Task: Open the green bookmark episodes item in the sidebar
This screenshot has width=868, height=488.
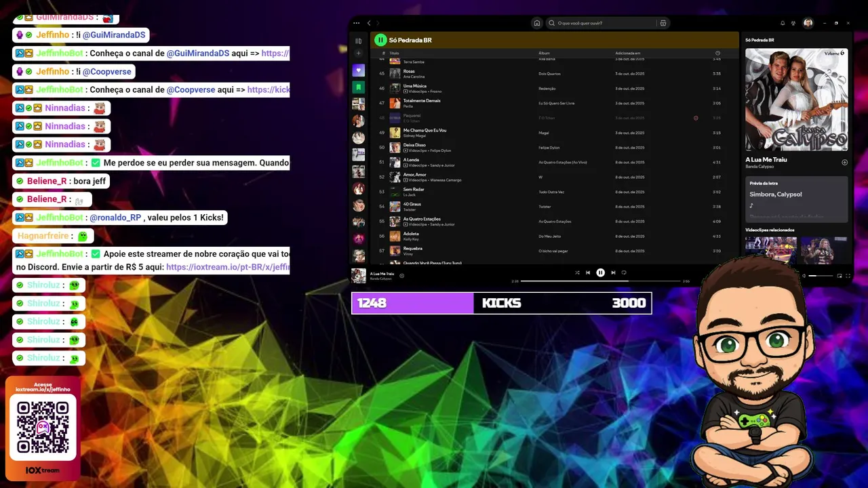Action: (x=359, y=87)
